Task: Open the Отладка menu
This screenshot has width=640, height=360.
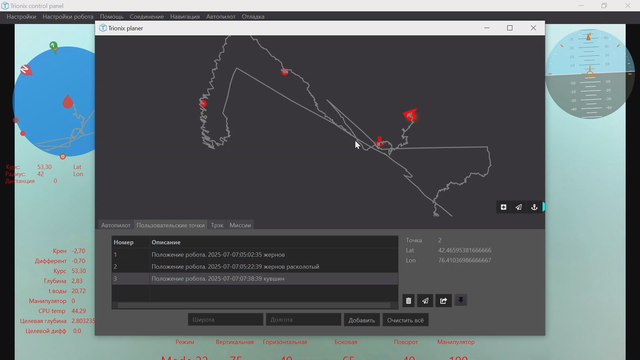Action: (253, 17)
